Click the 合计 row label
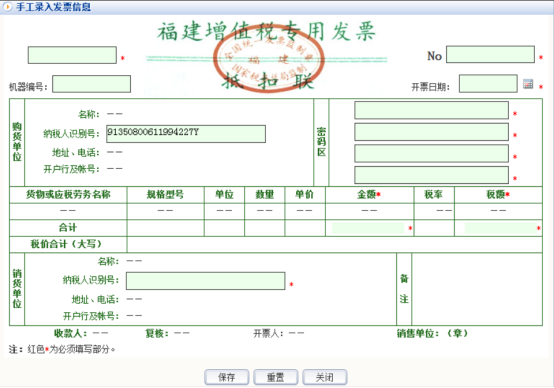This screenshot has height=388, width=554. pyautogui.click(x=68, y=228)
